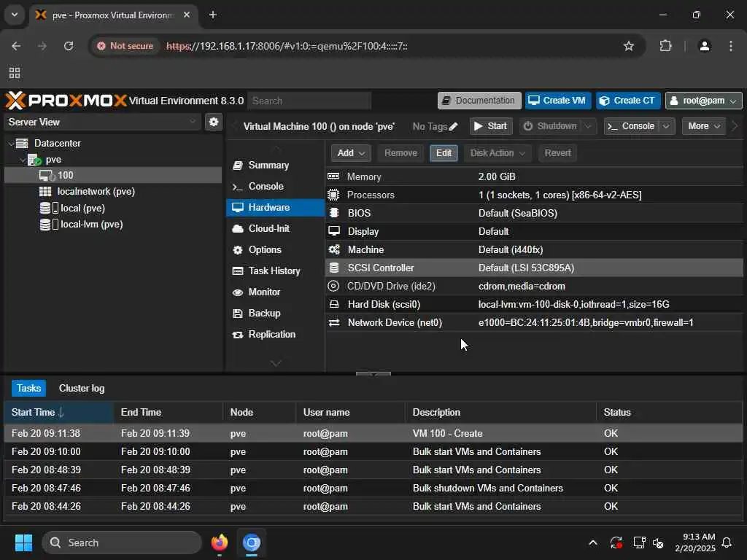Click the browser profile avatar icon
Viewport: 747px width, 560px height.
click(705, 46)
